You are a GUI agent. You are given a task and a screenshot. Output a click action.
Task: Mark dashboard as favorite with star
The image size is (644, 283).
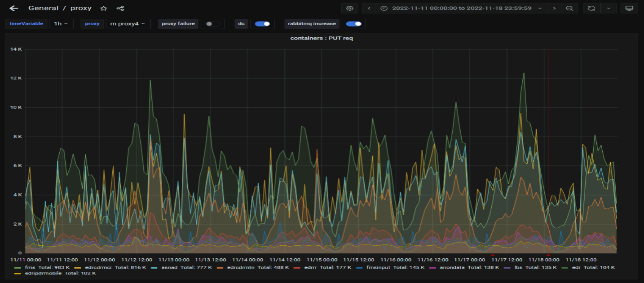[104, 8]
